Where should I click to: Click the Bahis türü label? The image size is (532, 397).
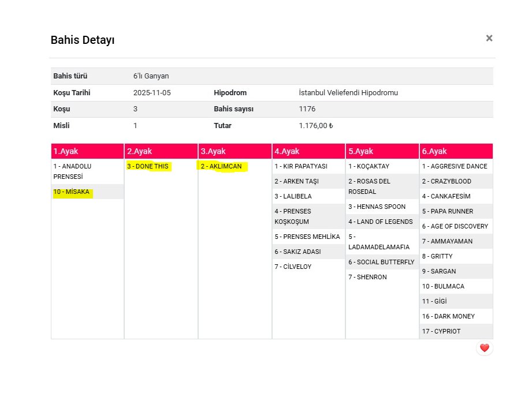pos(70,76)
